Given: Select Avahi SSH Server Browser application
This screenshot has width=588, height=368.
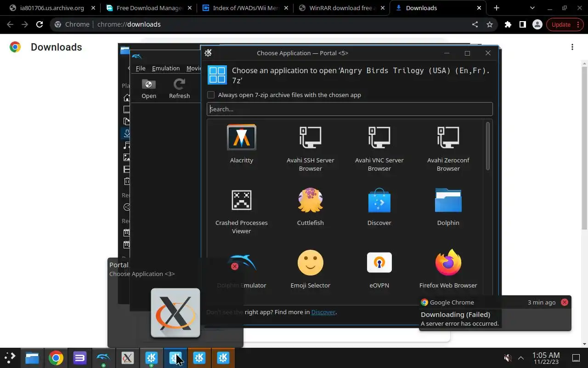Looking at the screenshot, I should coord(311,148).
